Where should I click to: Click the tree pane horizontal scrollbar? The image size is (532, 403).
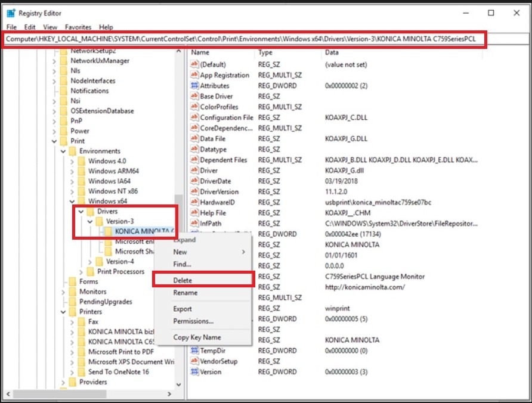(89, 394)
